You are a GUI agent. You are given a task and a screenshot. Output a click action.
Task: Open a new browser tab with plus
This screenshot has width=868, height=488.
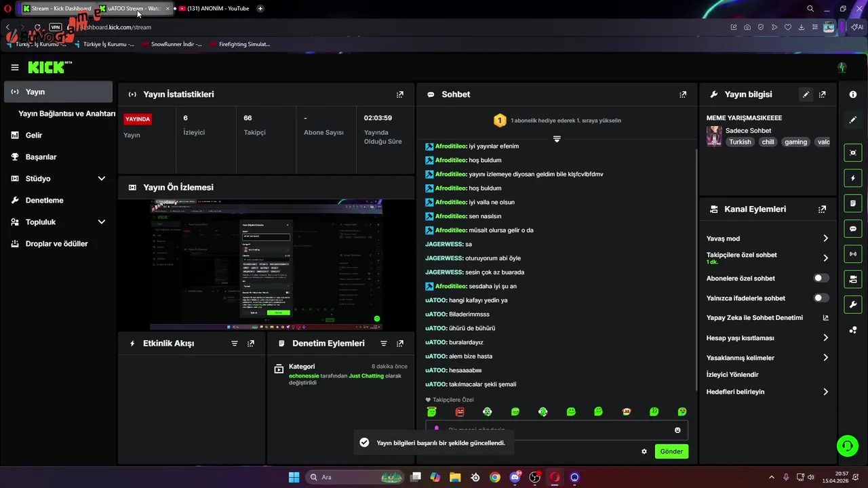point(260,9)
